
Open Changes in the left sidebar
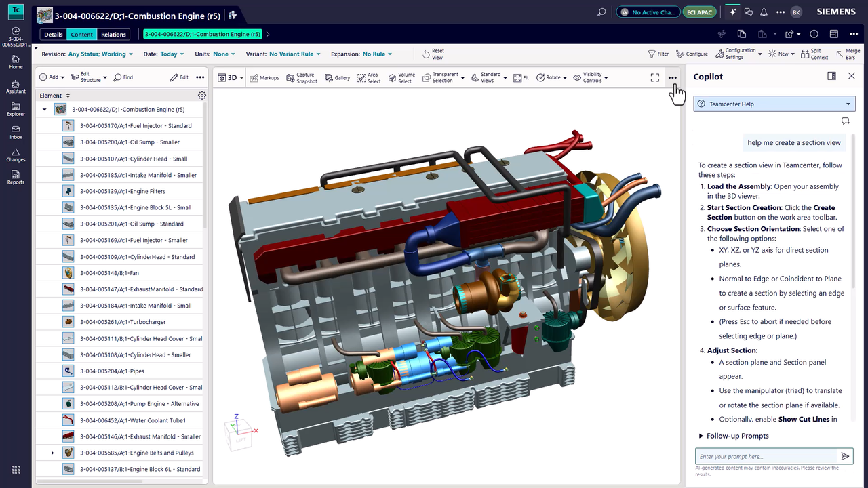pyautogui.click(x=16, y=155)
